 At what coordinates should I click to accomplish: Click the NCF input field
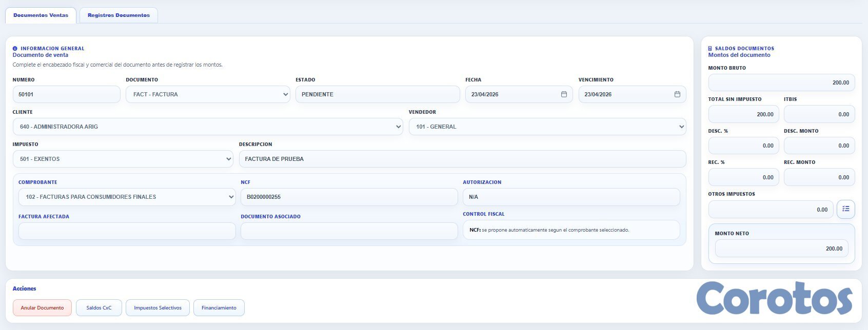coord(349,197)
